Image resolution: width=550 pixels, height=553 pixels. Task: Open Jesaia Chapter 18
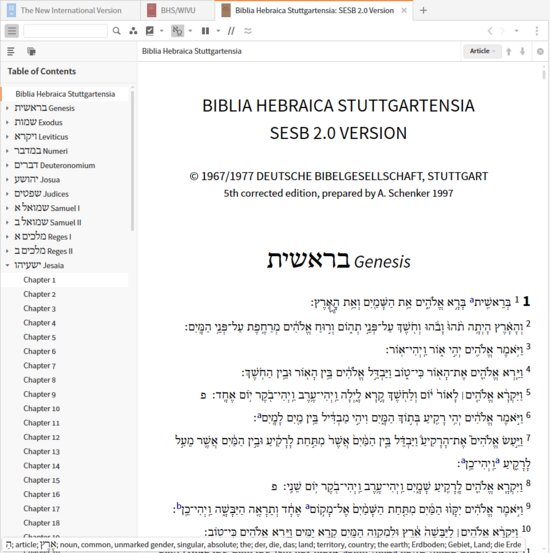[x=41, y=523]
